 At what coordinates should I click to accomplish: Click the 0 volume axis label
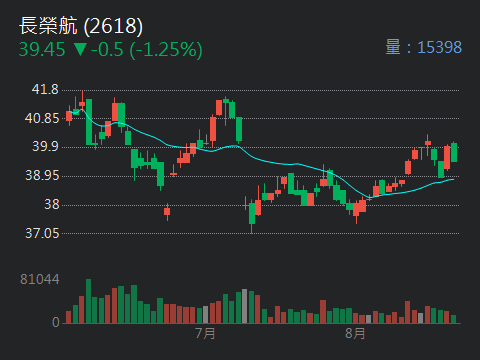[56, 322]
